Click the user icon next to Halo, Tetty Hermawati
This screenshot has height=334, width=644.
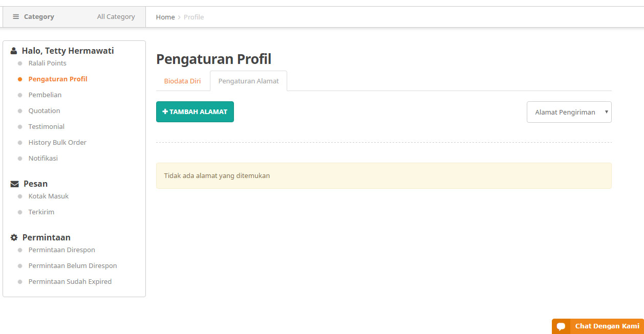point(14,51)
